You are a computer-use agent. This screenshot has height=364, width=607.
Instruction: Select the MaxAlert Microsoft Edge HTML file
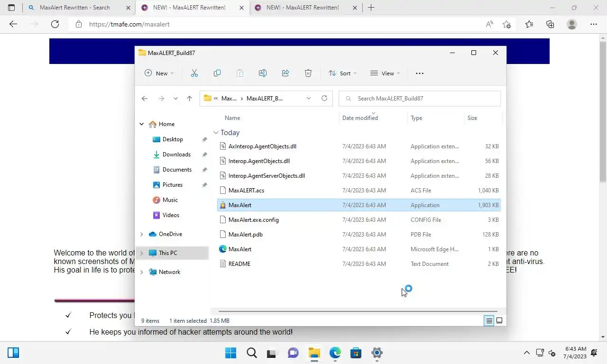tap(359, 249)
